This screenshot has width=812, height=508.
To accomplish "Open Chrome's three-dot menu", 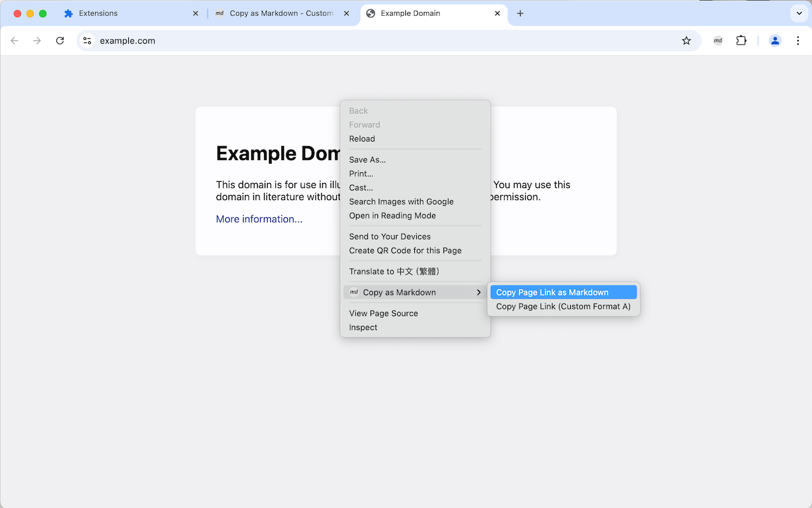I will pyautogui.click(x=798, y=40).
